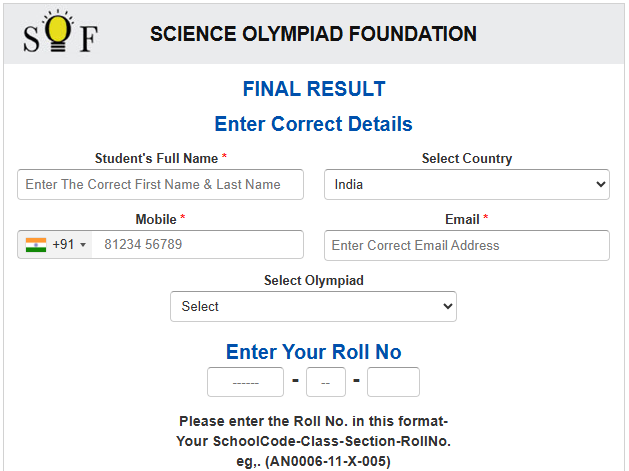The height and width of the screenshot is (471, 629).
Task: Click the Select Country label
Action: click(466, 158)
